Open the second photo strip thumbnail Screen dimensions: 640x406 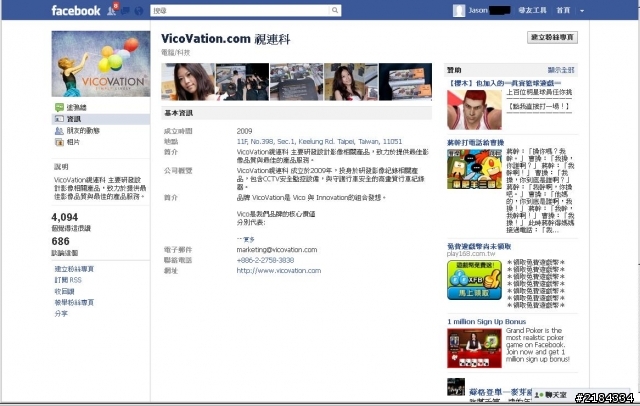pyautogui.click(x=242, y=82)
